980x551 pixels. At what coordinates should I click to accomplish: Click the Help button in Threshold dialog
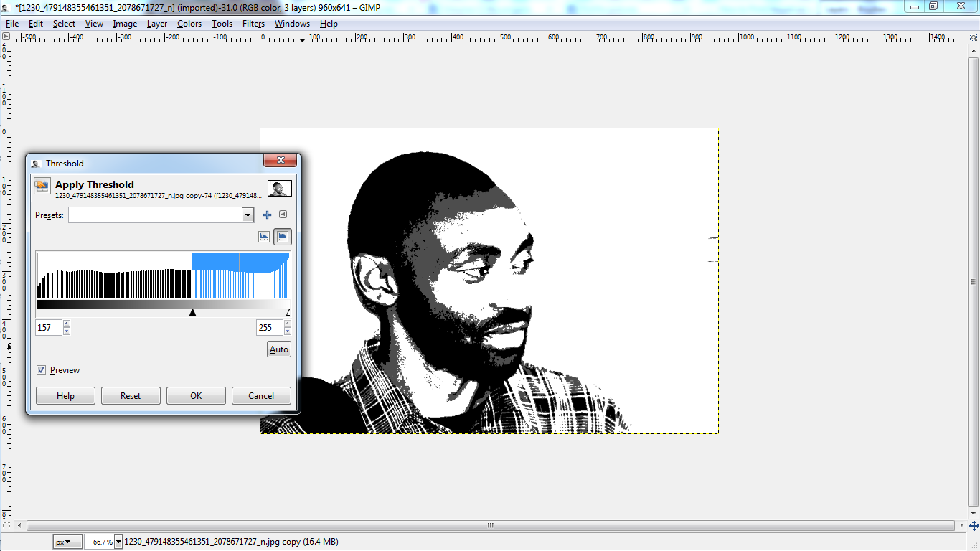[x=65, y=396]
